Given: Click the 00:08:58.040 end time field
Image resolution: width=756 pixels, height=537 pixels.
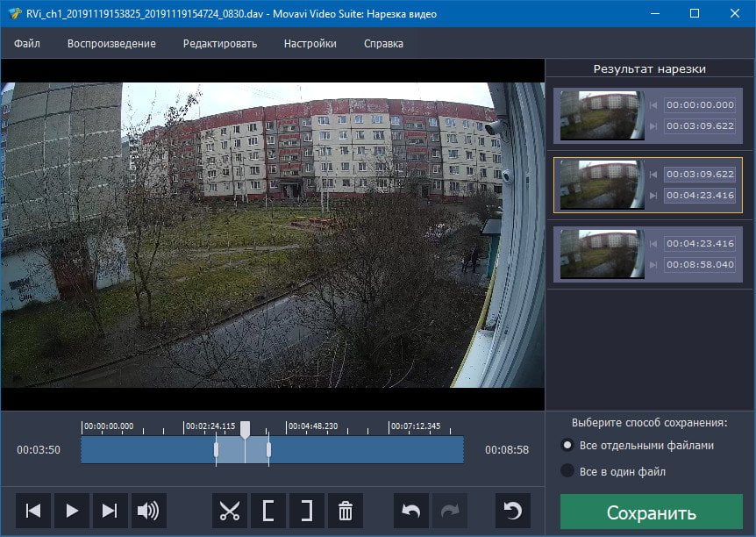Looking at the screenshot, I should coord(700,264).
